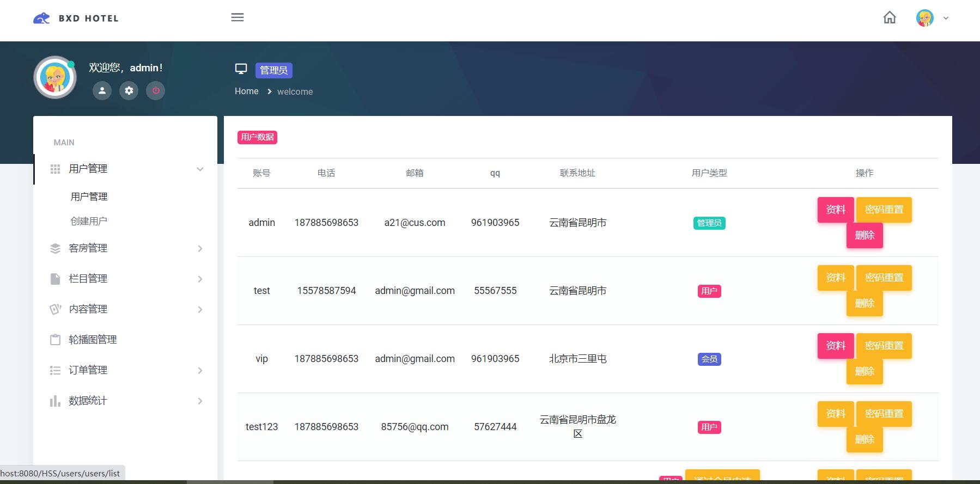The height and width of the screenshot is (484, 980).
Task: Click the 57627444 qq cell
Action: tap(495, 427)
